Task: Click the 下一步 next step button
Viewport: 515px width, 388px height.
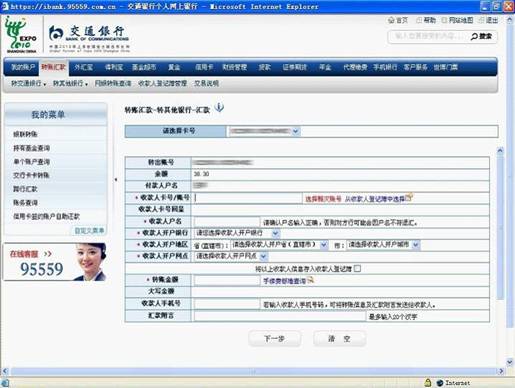Action: click(275, 339)
